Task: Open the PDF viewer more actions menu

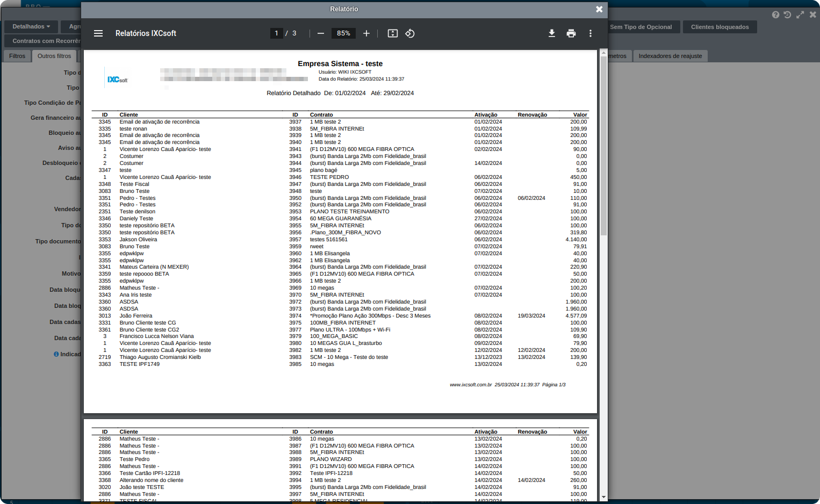Action: coord(591,33)
